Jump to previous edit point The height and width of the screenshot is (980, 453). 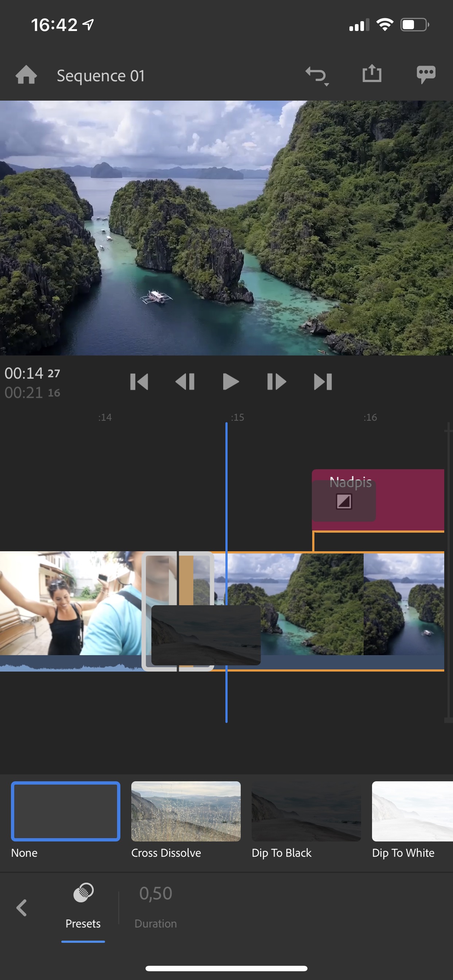click(x=139, y=382)
